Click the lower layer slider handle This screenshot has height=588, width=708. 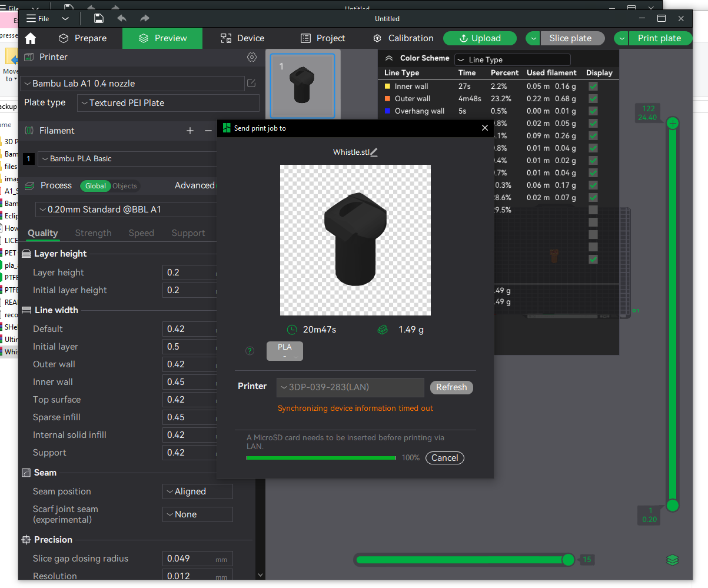coord(673,506)
